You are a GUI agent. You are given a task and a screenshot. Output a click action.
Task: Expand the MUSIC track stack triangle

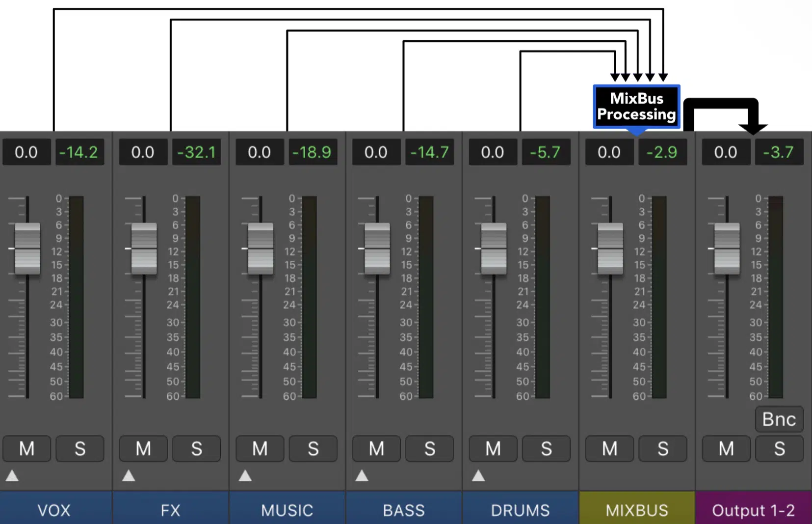point(245,475)
